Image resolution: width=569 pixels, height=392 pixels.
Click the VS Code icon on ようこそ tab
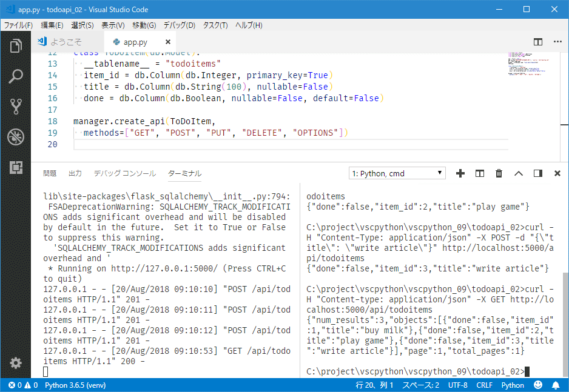click(x=42, y=41)
